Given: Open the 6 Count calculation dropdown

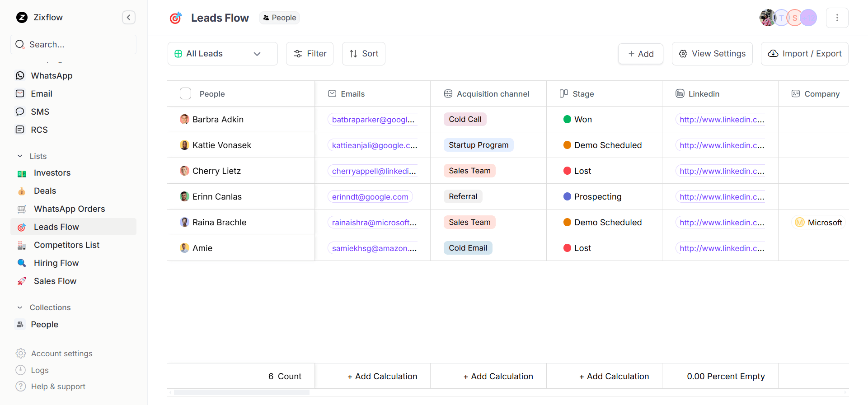Looking at the screenshot, I should tap(285, 376).
